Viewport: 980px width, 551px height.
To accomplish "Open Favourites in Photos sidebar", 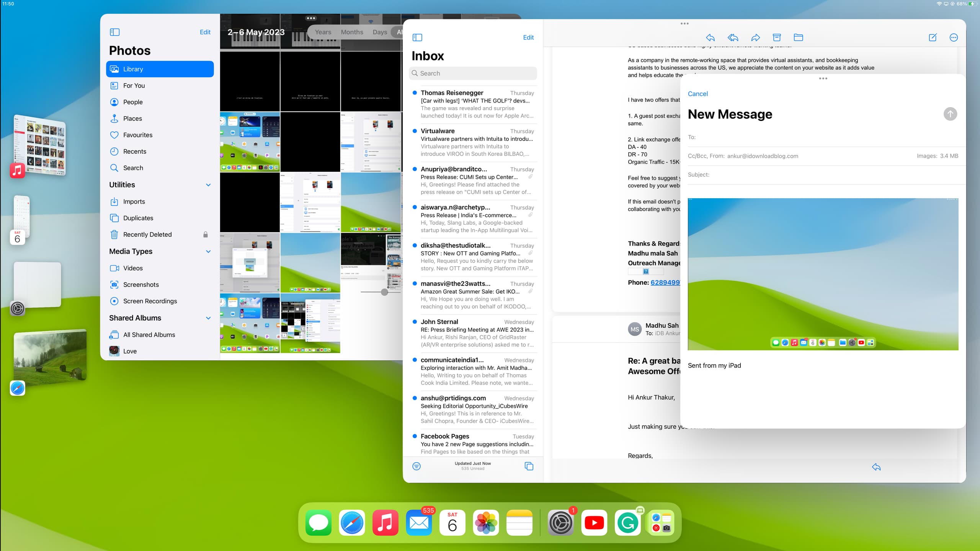I will 160,135.
